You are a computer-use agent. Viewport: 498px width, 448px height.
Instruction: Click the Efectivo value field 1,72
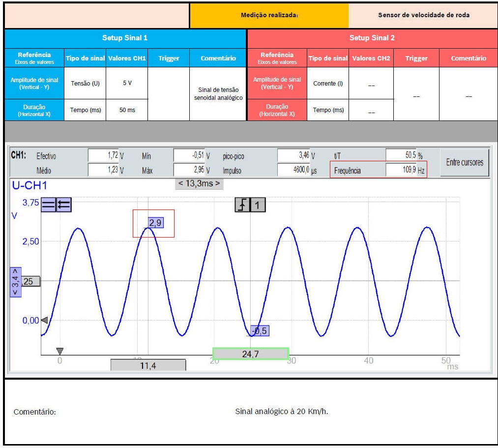103,156
